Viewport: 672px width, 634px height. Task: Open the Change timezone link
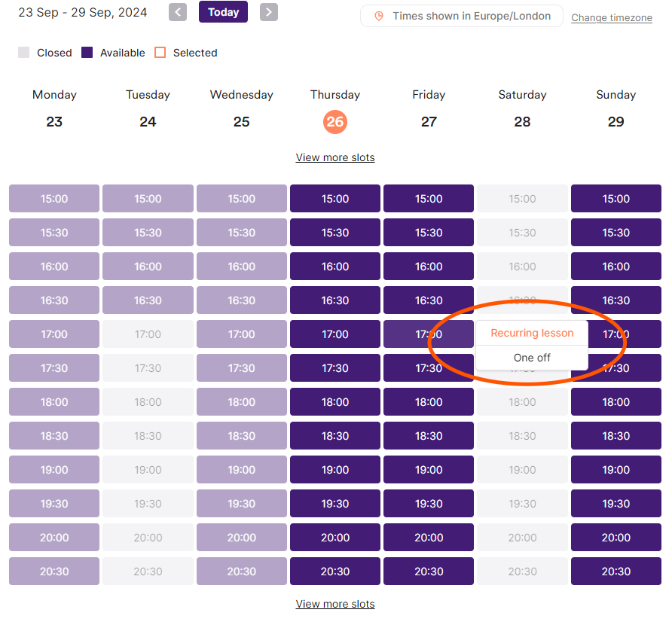tap(611, 17)
